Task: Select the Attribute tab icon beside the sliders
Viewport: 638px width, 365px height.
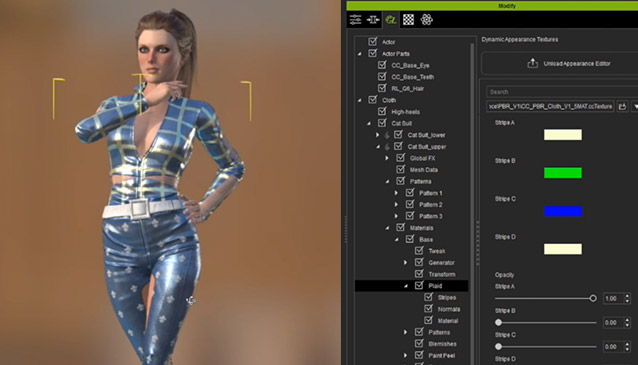Action: (373, 20)
